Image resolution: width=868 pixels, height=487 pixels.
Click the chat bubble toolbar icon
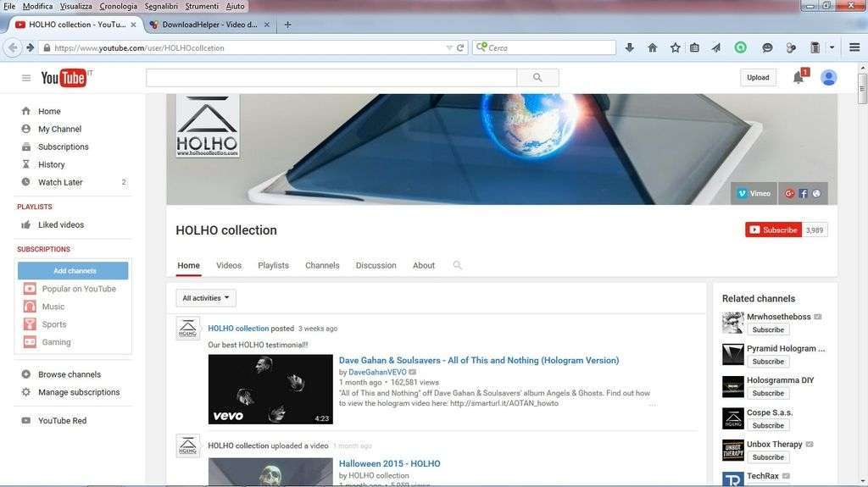[767, 47]
